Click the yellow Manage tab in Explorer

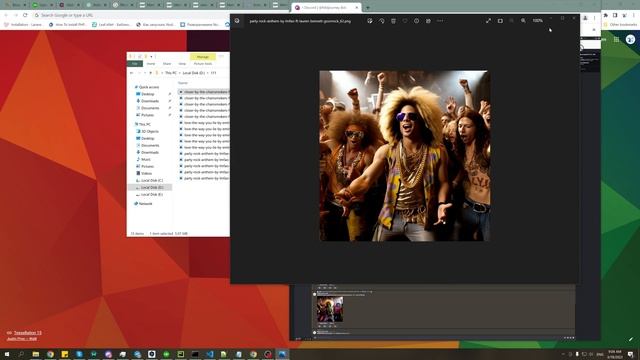pyautogui.click(x=203, y=57)
